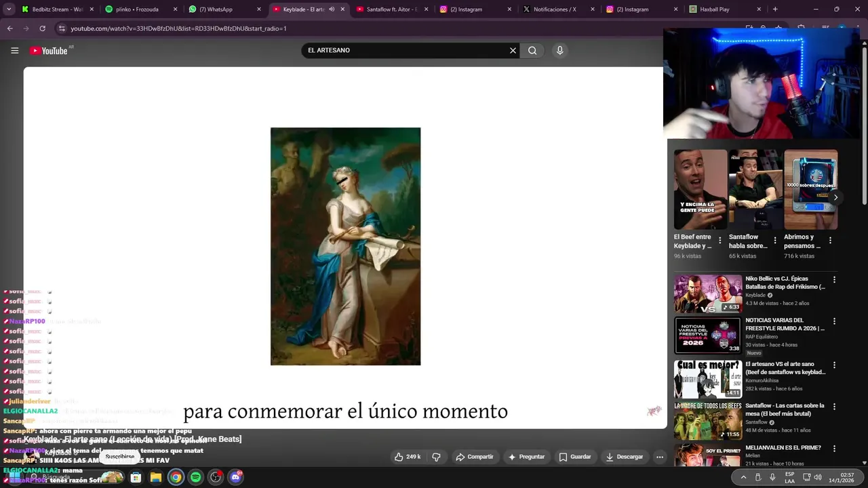Open a new browser tab

[775, 9]
